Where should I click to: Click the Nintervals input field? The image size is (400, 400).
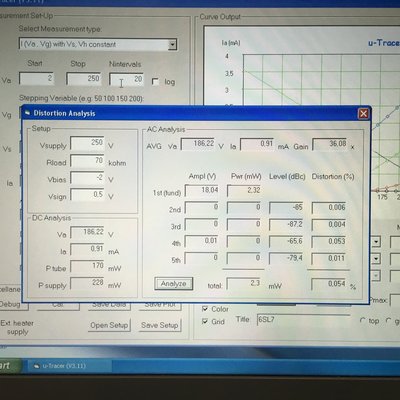point(127,79)
